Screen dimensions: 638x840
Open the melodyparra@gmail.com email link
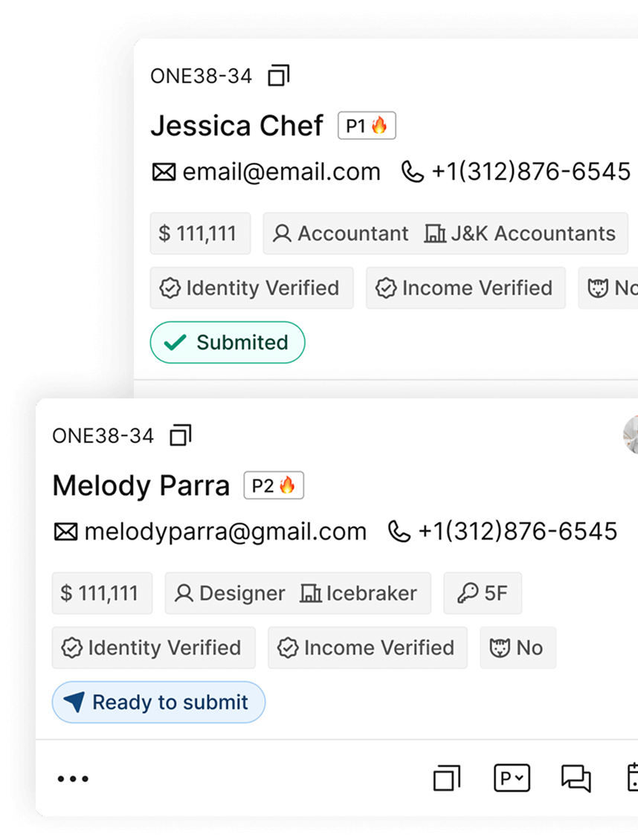225,532
